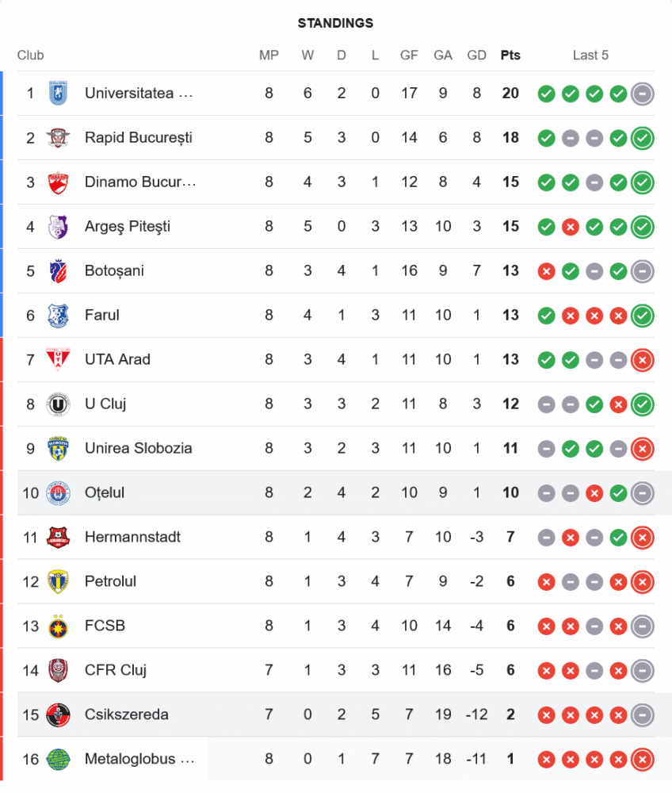Select the Hermannstadt team name
Viewport: 672px width, 793px height.
132,537
